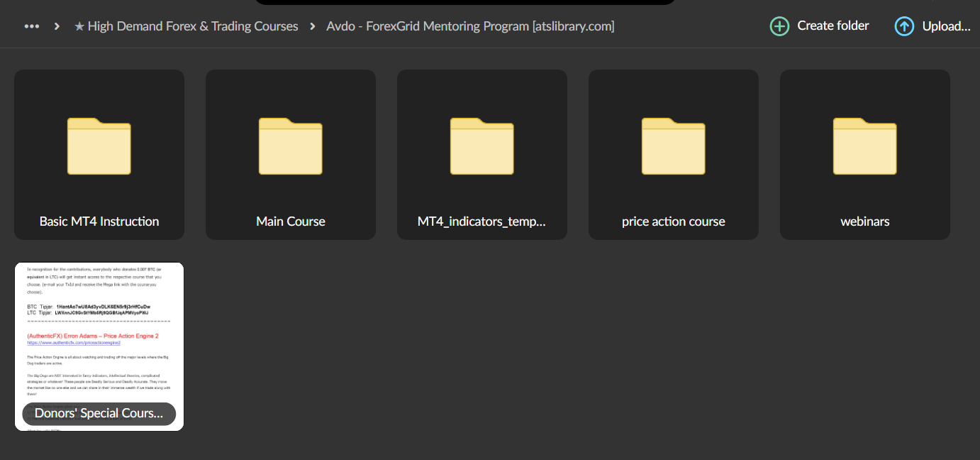The width and height of the screenshot is (980, 460).
Task: Open the price action course folder icon
Action: 673,147
